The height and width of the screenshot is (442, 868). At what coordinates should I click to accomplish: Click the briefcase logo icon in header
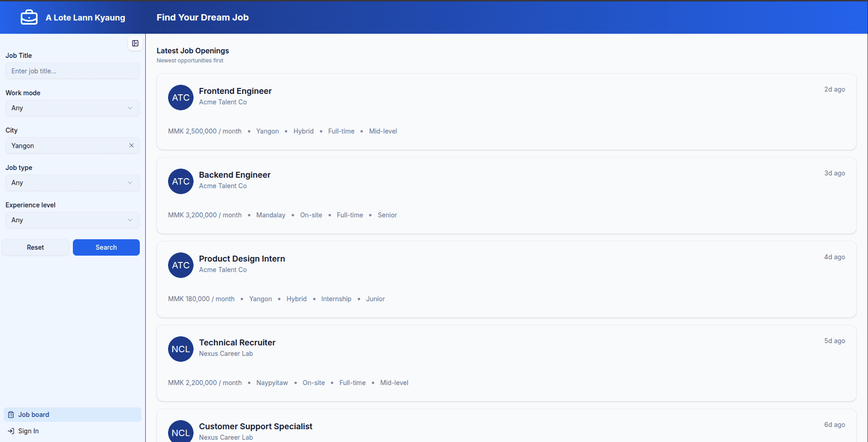[29, 17]
